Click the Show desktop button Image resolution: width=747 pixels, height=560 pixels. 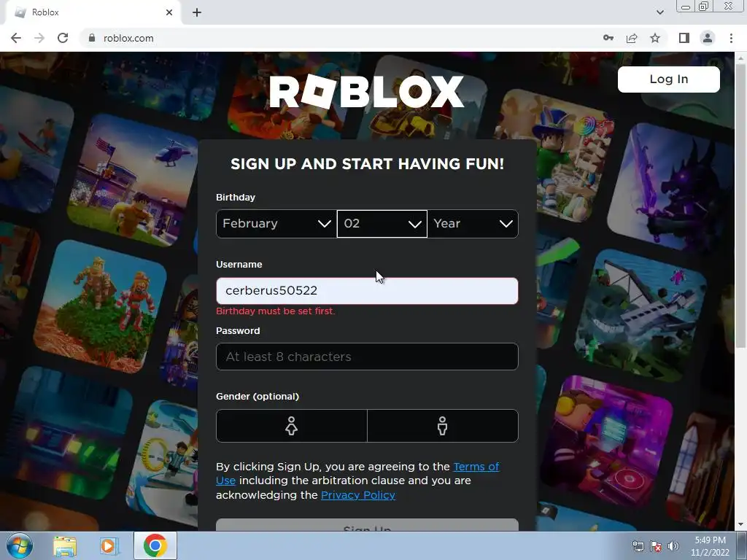tap(742, 546)
